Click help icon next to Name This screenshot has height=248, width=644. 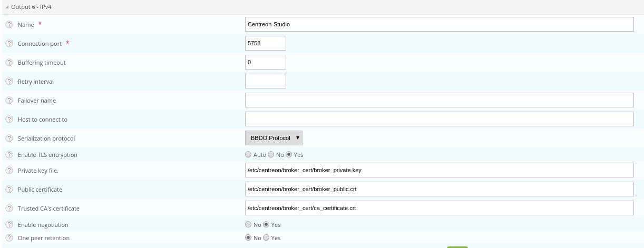9,25
